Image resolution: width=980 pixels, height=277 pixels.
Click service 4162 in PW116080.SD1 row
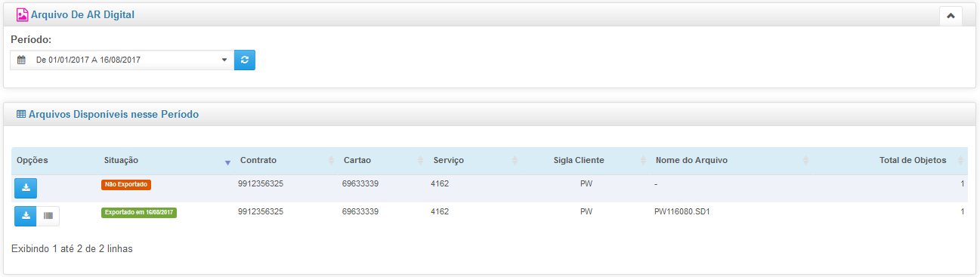coord(440,212)
